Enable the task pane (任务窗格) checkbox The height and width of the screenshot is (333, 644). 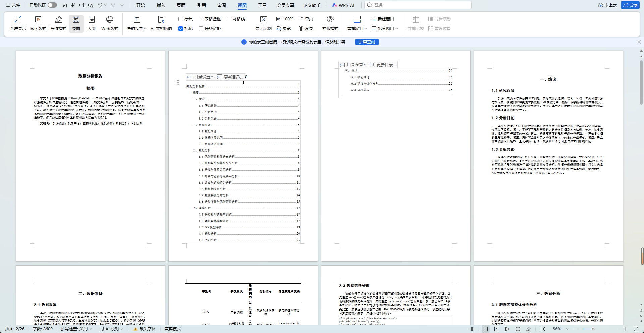pyautogui.click(x=201, y=29)
